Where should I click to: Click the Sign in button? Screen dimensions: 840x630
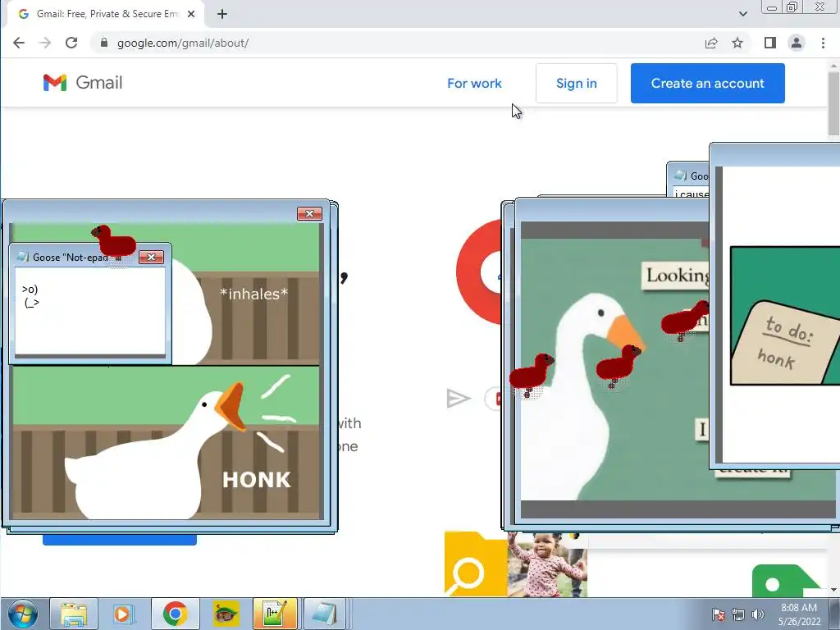(x=577, y=83)
